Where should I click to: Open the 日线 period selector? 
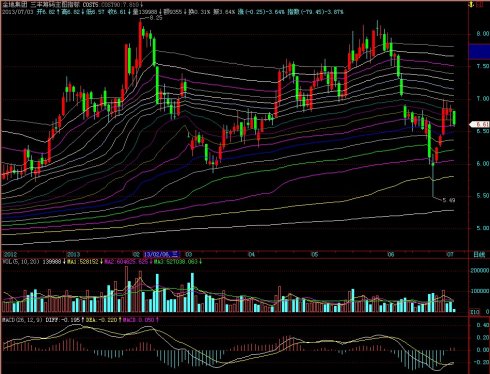[x=479, y=255]
